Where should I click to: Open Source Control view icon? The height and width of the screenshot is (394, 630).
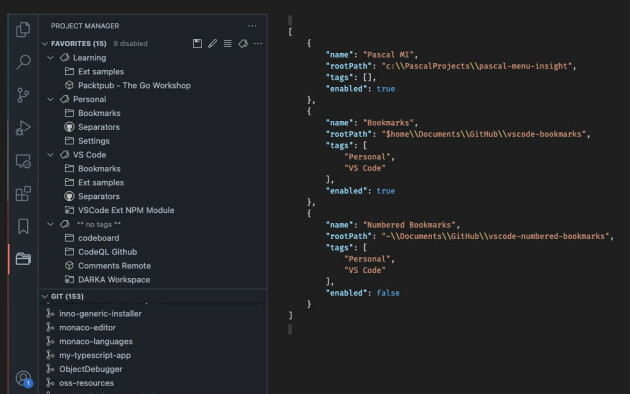point(23,95)
